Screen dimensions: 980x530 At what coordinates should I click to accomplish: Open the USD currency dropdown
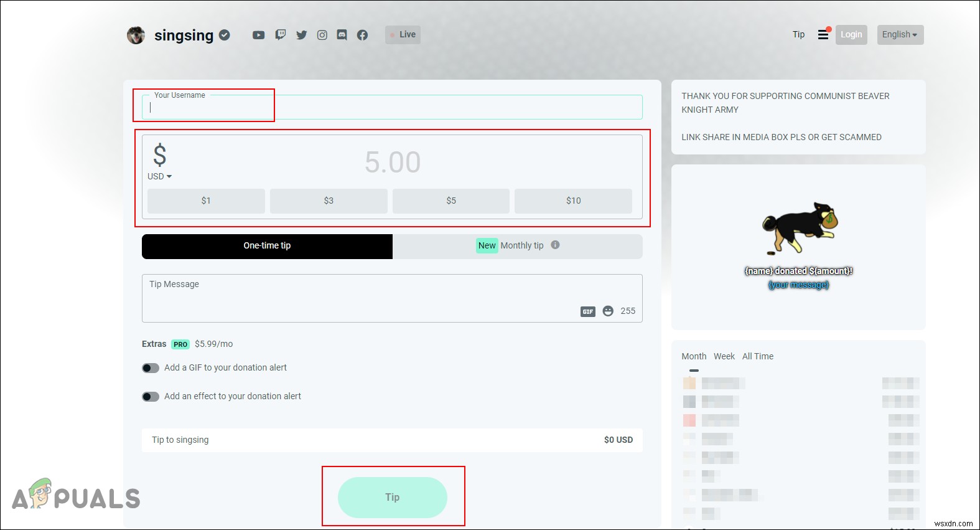pyautogui.click(x=159, y=176)
